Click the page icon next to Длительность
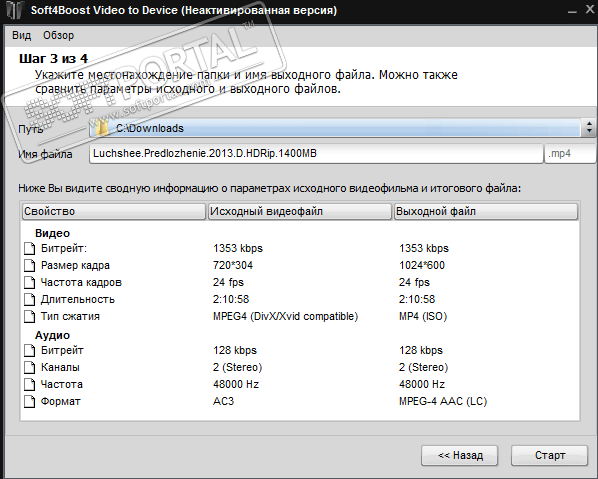598x479 pixels. tap(29, 299)
